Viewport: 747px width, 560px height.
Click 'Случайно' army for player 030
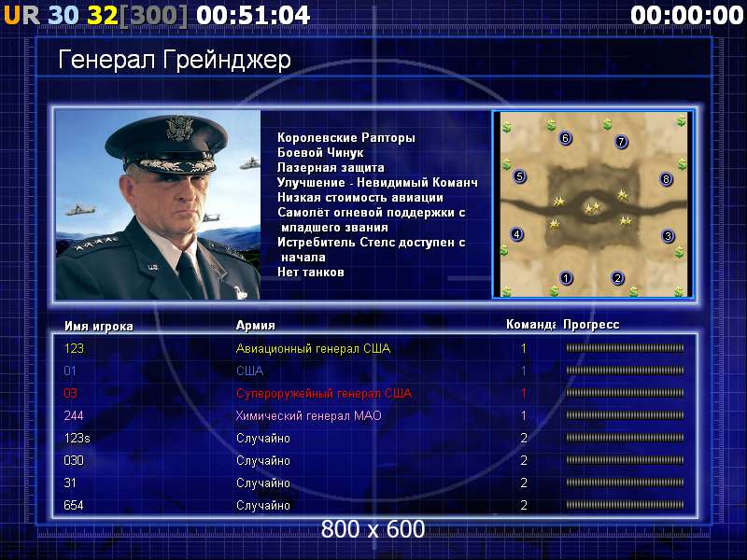click(x=263, y=460)
